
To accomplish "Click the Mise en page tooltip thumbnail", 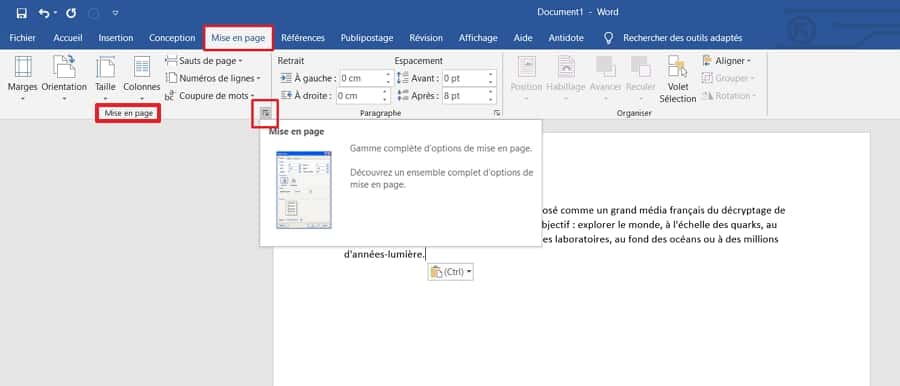I will 304,190.
